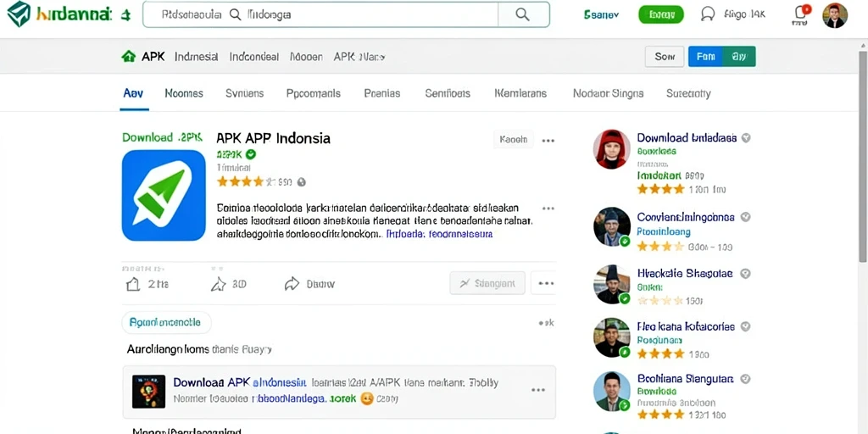The height and width of the screenshot is (434, 868).
Task: Click badge icon beside Convlanelmingoenea
Action: (746, 217)
